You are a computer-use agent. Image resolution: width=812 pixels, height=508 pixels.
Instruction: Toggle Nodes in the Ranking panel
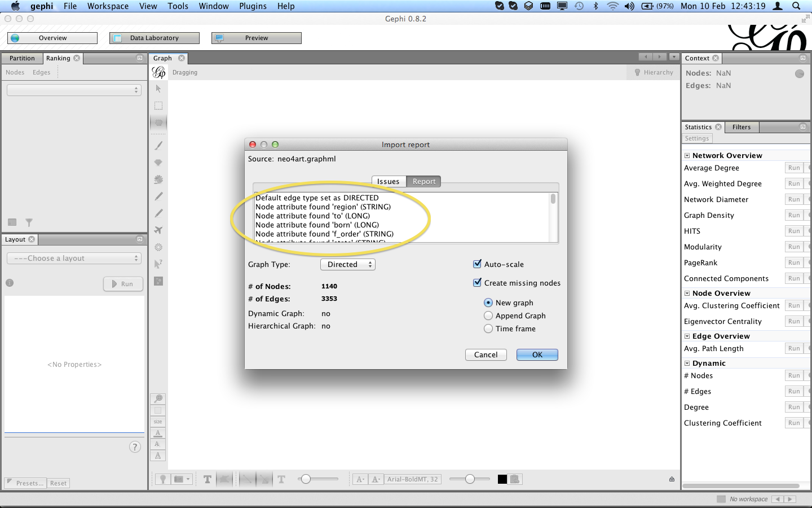pos(15,72)
